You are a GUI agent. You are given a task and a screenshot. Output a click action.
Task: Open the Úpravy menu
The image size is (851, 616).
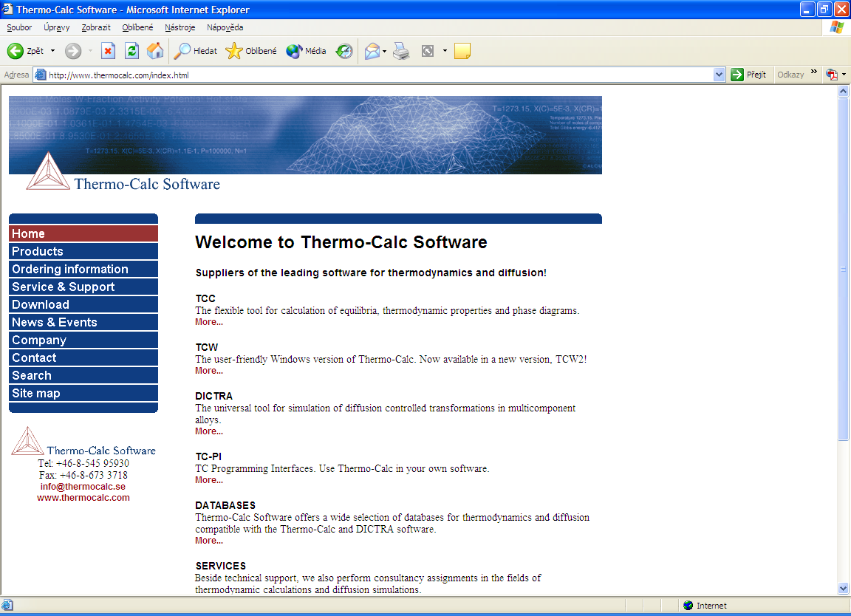(56, 27)
